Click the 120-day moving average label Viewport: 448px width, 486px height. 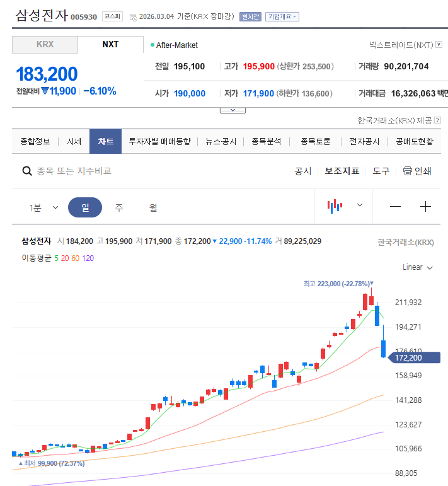pos(88,258)
